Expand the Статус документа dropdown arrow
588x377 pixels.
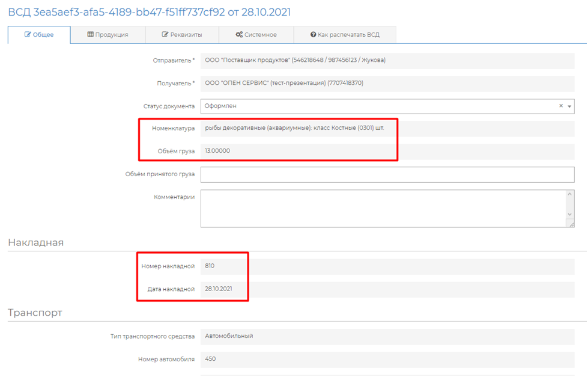[569, 106]
